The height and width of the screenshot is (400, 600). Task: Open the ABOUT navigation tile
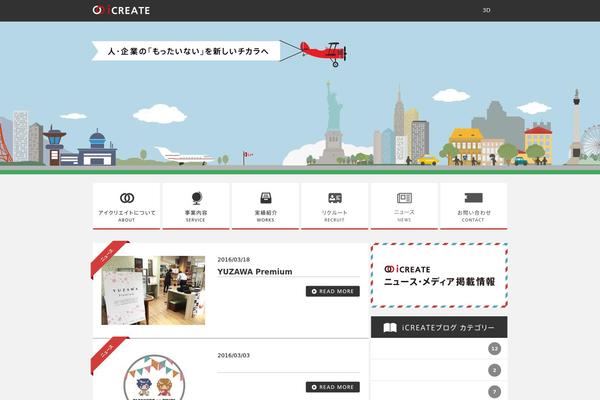point(127,206)
